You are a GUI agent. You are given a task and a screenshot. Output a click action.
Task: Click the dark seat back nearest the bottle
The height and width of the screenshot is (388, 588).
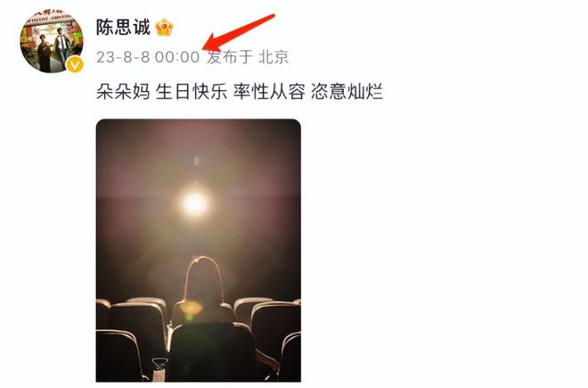(212, 352)
